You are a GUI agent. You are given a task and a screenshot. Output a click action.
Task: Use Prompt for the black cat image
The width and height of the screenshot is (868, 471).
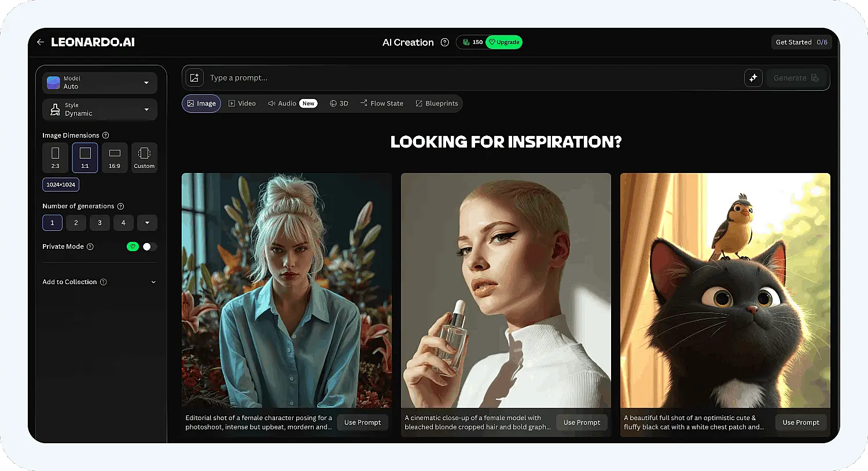click(801, 422)
